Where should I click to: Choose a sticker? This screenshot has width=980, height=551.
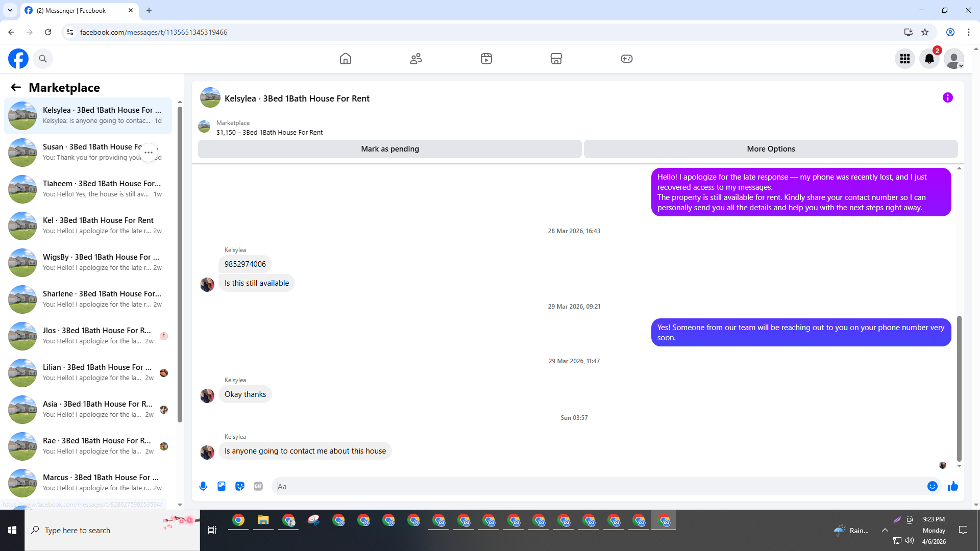pos(240,486)
